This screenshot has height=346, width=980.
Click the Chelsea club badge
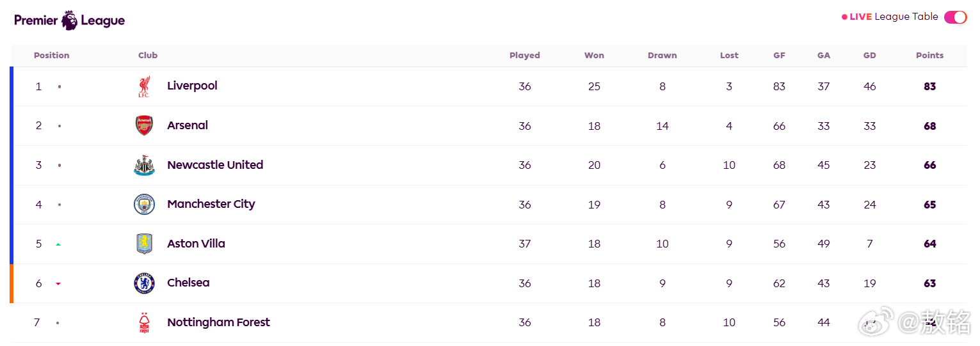click(144, 283)
